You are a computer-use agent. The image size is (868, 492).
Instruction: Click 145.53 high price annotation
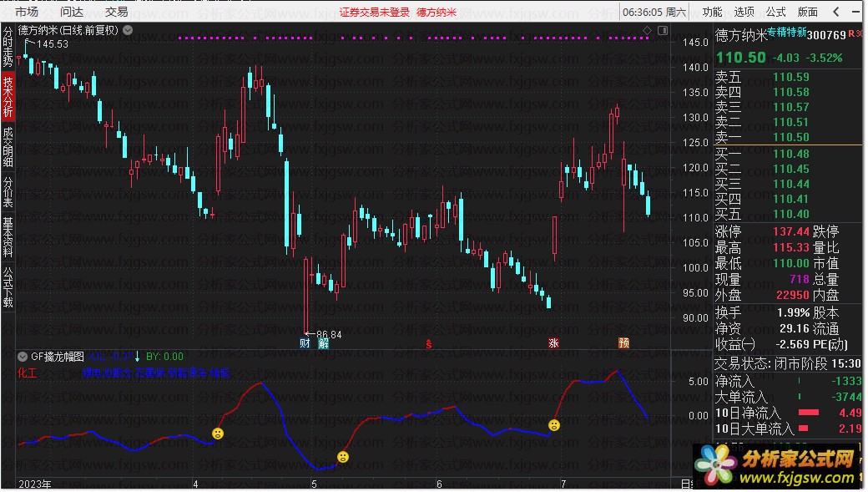pyautogui.click(x=52, y=44)
